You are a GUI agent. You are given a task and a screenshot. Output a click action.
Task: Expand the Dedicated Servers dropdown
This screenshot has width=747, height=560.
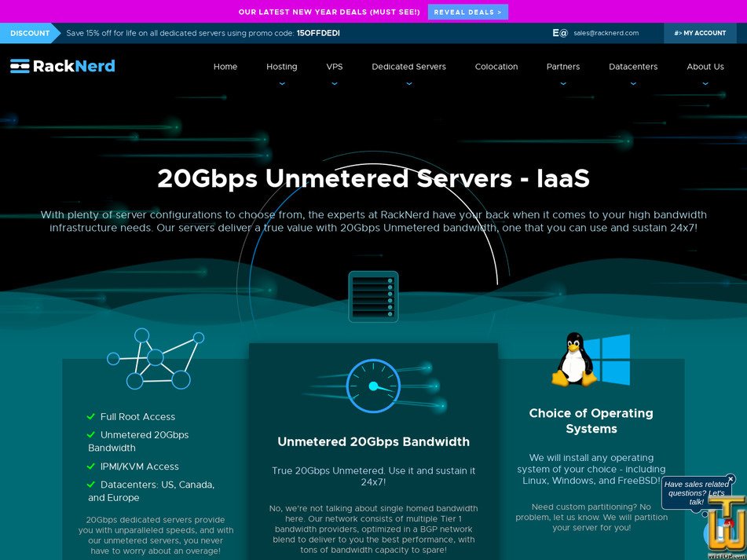(x=408, y=67)
